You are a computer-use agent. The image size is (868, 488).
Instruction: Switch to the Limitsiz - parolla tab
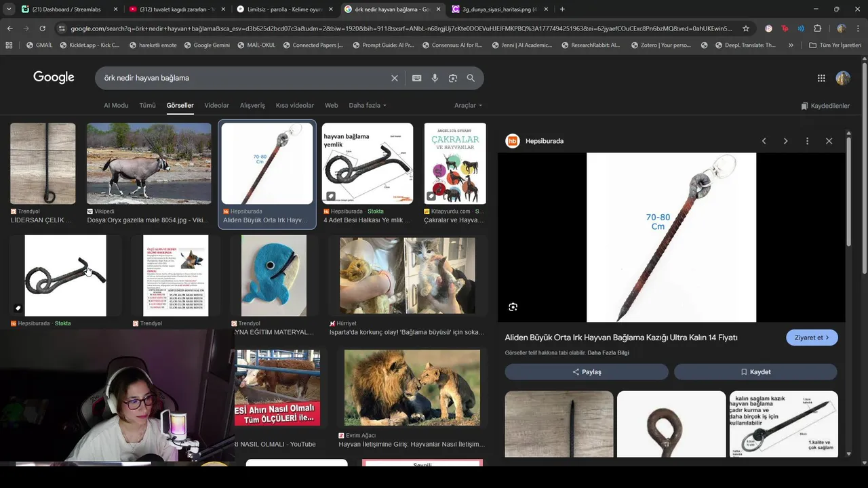click(284, 9)
